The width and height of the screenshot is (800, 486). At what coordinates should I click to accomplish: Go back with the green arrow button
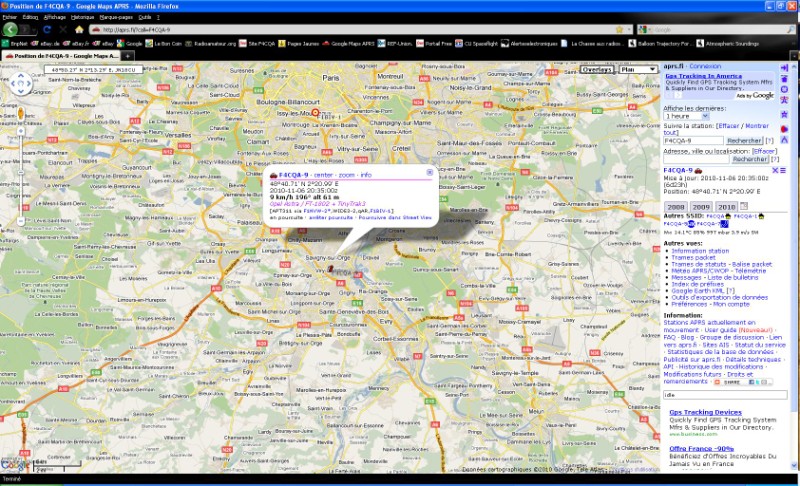(10, 30)
